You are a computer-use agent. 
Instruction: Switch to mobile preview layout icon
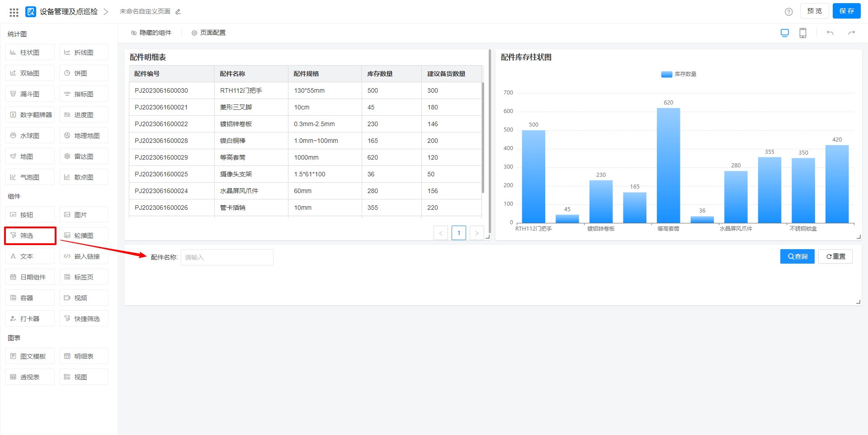point(803,33)
